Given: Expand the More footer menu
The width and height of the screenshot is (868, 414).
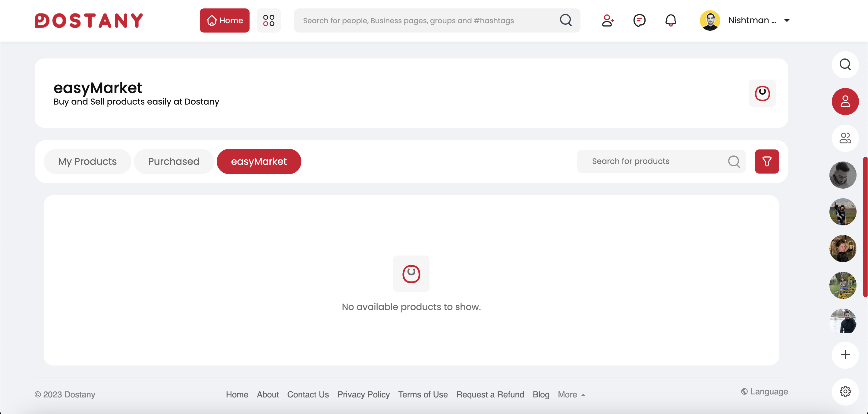Looking at the screenshot, I should point(571,394).
